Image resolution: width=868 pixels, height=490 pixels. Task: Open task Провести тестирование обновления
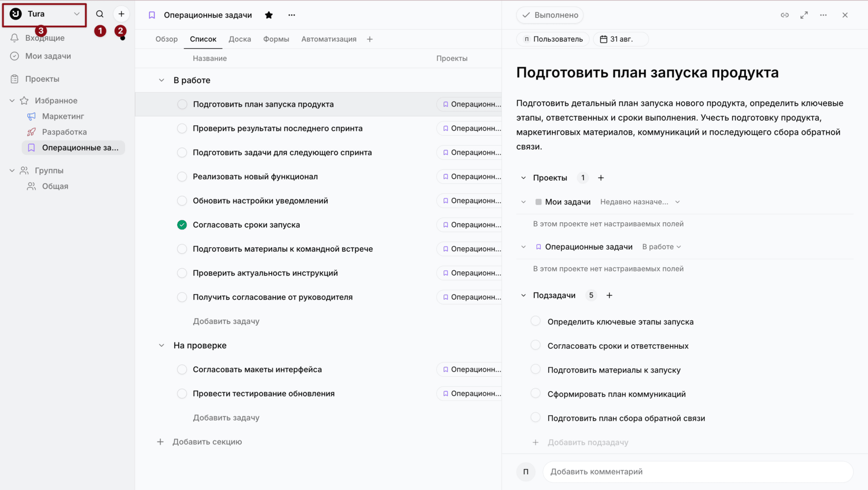click(x=263, y=393)
